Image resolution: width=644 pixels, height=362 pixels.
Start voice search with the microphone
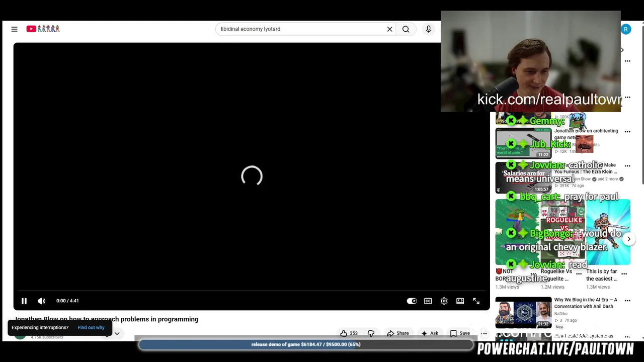429,29
